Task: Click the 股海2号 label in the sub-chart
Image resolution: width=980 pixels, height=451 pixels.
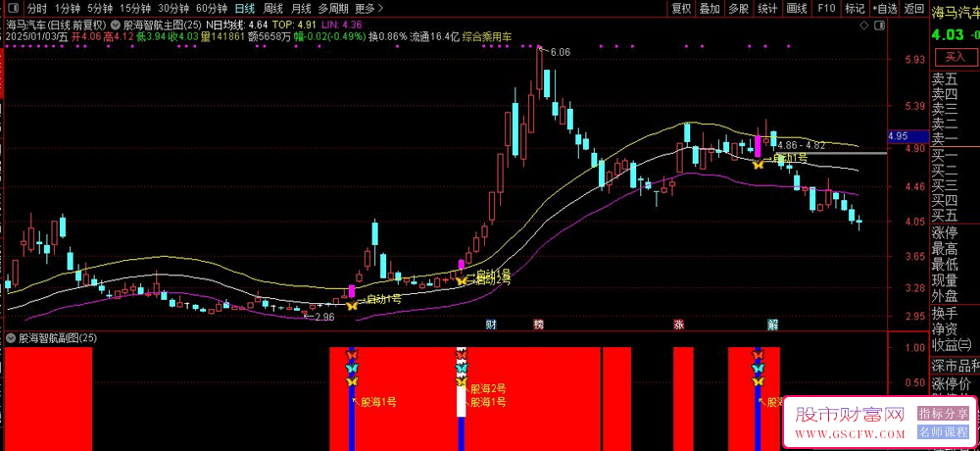Action: (487, 388)
